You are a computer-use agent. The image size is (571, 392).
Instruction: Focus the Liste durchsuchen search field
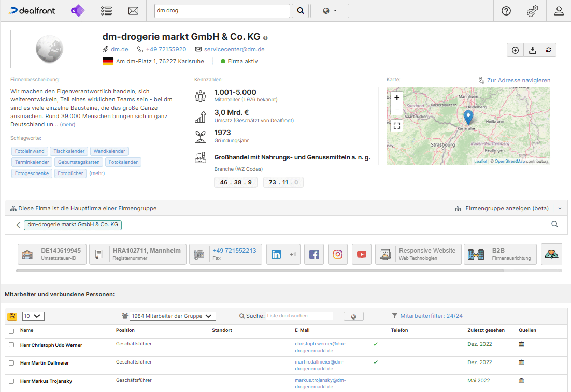click(299, 316)
